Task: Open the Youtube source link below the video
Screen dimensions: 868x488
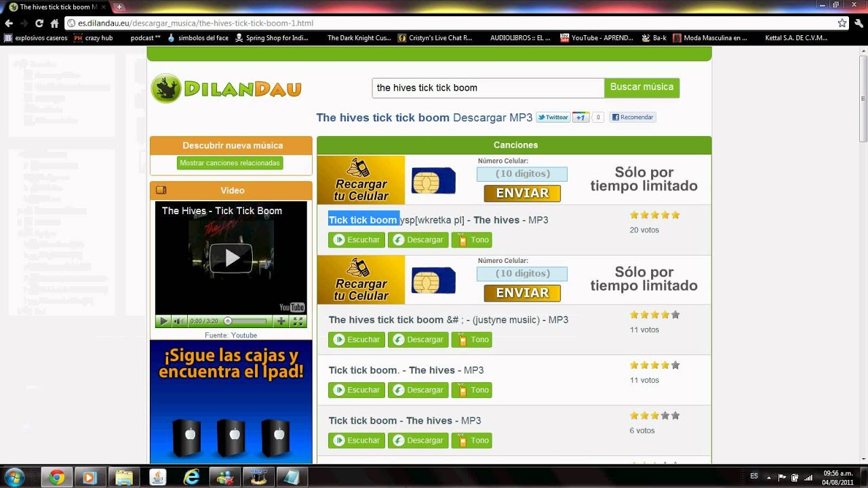Action: point(244,335)
